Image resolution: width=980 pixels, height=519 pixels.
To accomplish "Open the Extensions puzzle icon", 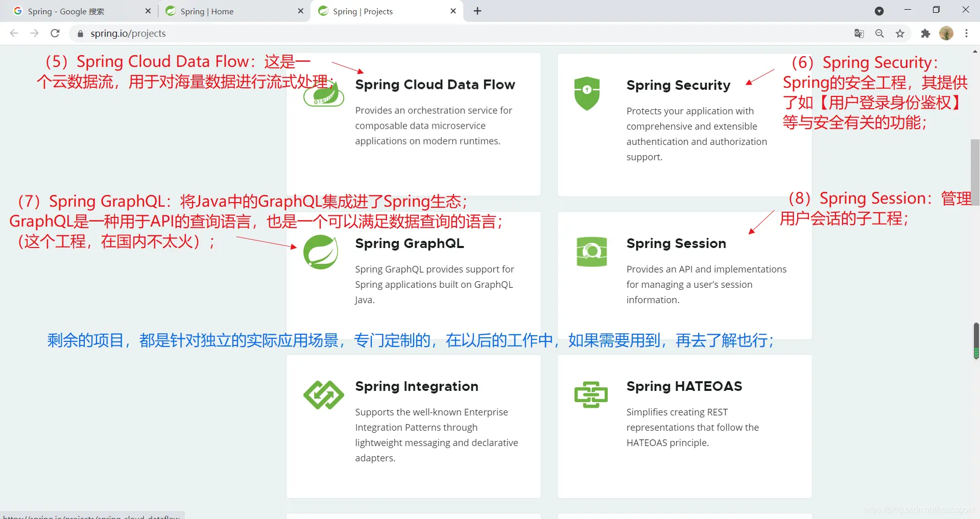I will click(x=925, y=33).
